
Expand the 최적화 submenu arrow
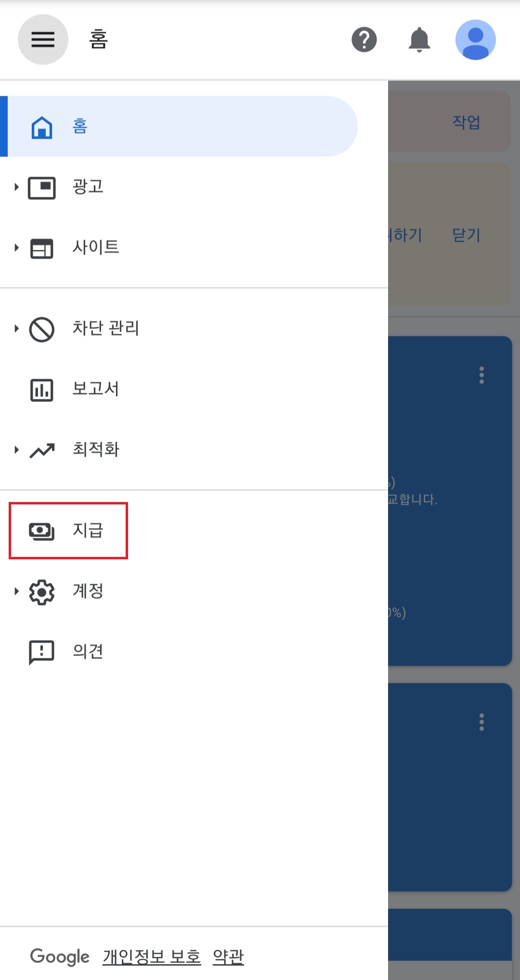point(16,450)
